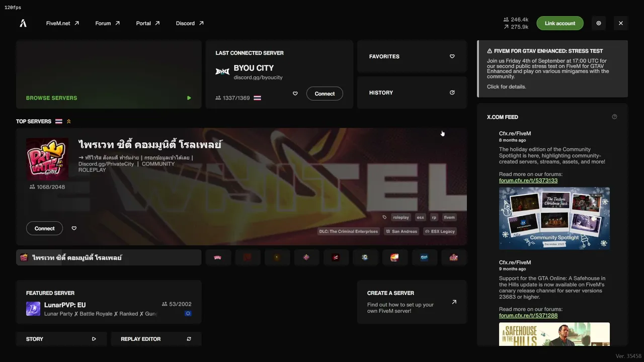Screen dimensions: 644x362
Task: Connect to BYOU CITY server
Action: click(325, 94)
